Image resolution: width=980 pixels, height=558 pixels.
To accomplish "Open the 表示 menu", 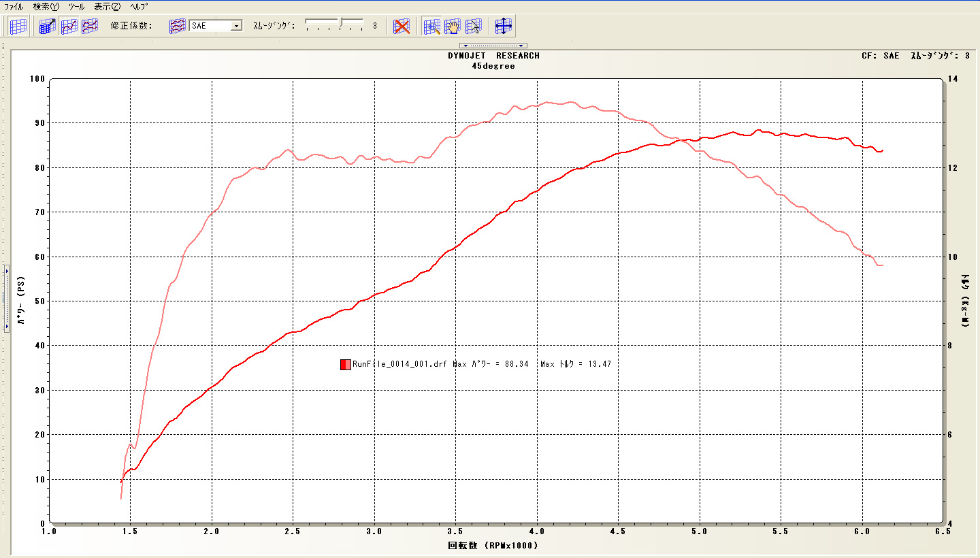I will coord(107,6).
